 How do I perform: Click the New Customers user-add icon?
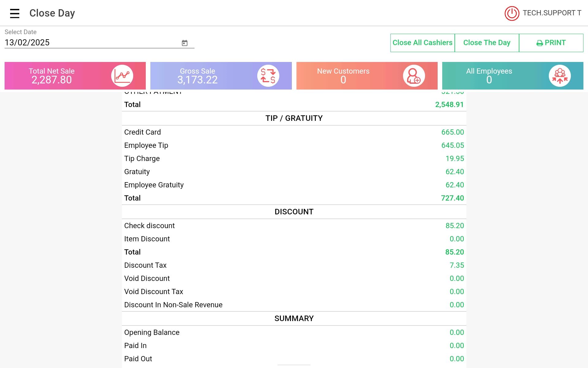(x=414, y=76)
